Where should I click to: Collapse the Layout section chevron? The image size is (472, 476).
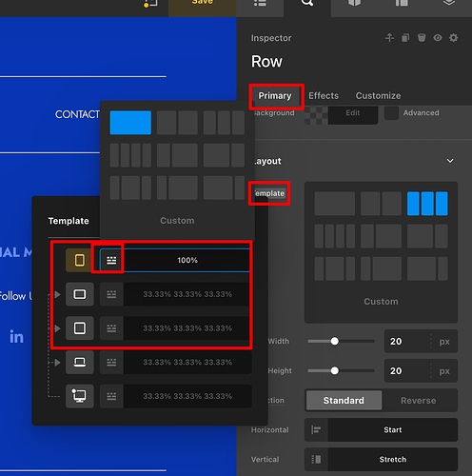click(x=450, y=161)
